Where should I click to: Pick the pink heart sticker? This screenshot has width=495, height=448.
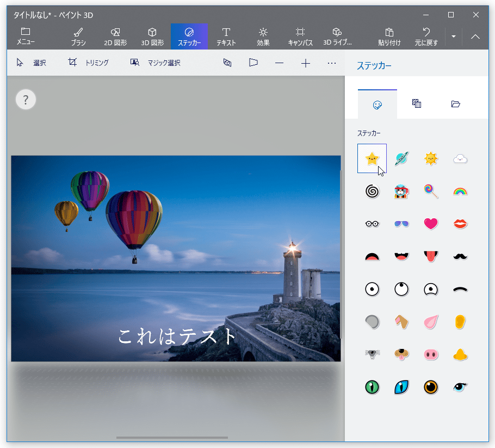(431, 224)
